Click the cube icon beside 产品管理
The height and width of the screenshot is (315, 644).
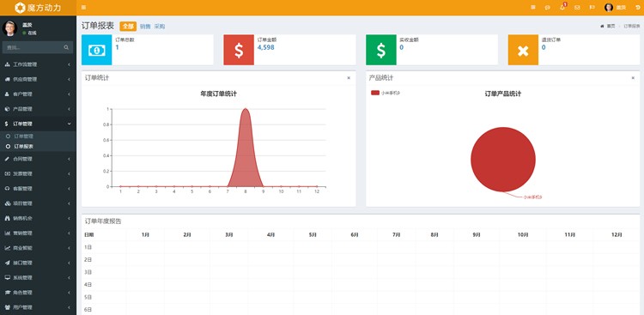point(7,109)
